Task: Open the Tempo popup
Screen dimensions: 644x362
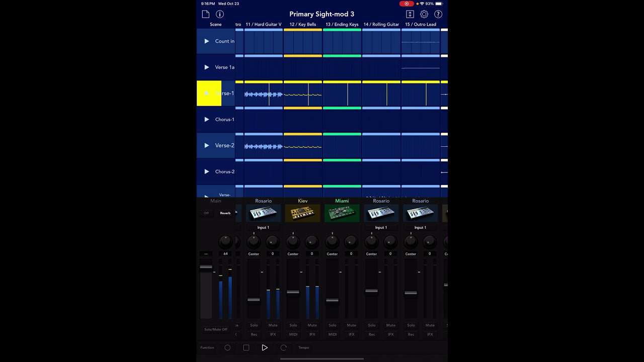Action: (304, 347)
